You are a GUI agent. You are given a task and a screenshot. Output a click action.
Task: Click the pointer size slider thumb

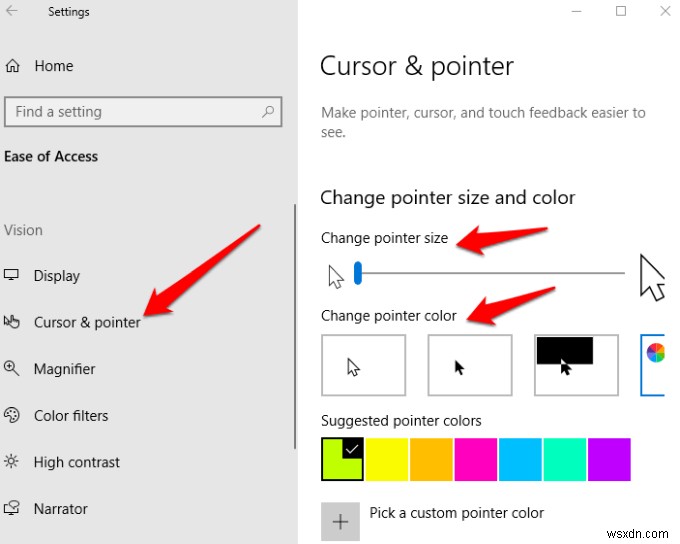(x=358, y=273)
